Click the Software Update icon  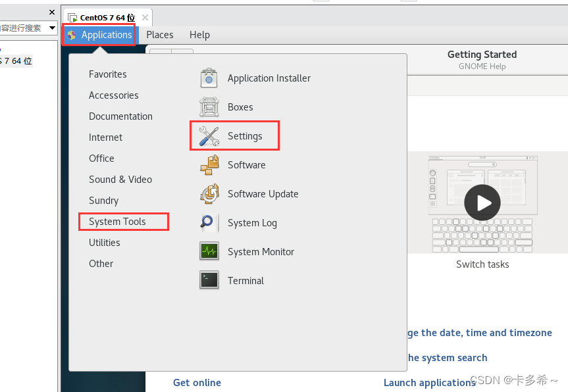coord(210,193)
